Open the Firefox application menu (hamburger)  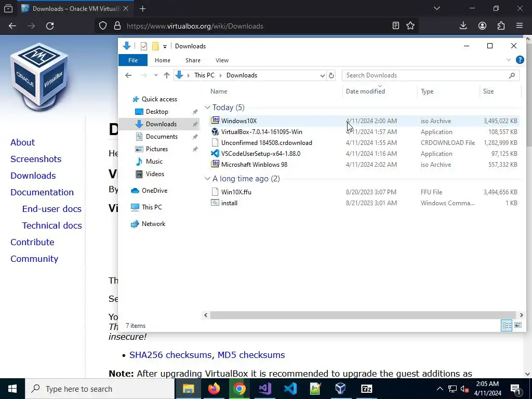click(519, 26)
